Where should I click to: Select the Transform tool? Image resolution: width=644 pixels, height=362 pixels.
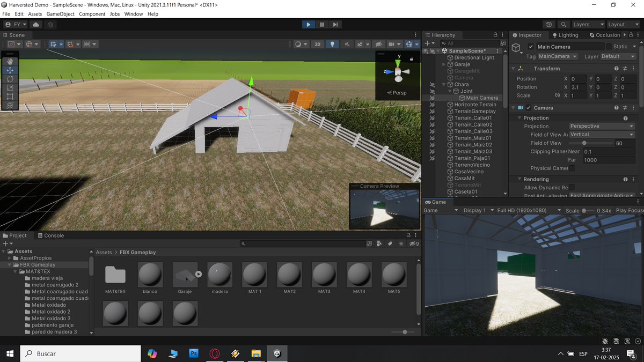[x=10, y=106]
